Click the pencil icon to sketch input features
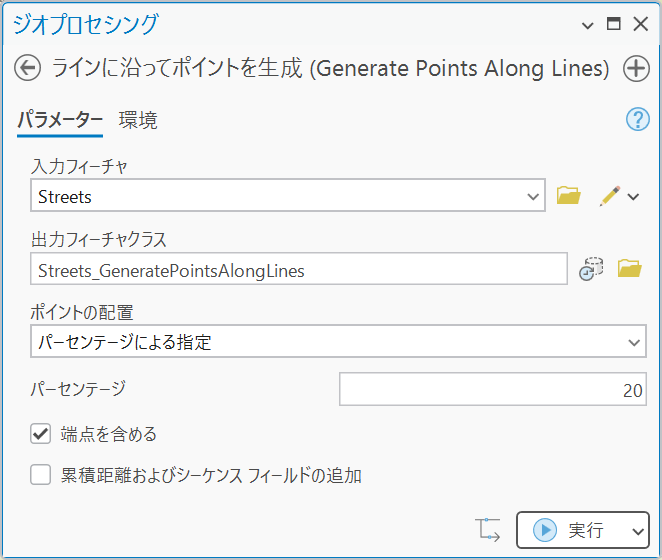Image resolution: width=662 pixels, height=560 pixels. 610,196
